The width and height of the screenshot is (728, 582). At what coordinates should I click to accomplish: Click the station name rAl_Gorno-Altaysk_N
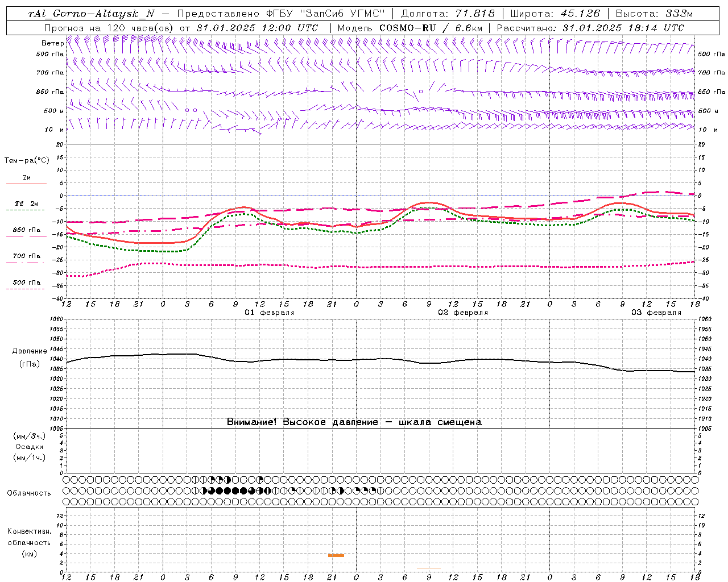91,14
